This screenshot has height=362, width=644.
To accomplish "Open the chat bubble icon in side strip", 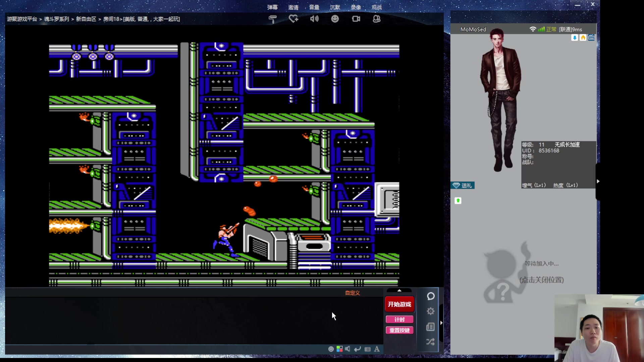I will tap(431, 296).
